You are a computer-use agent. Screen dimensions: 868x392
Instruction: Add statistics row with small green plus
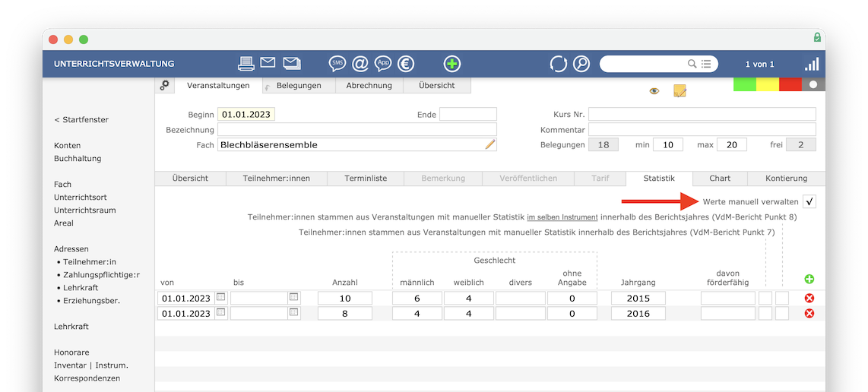pyautogui.click(x=809, y=279)
